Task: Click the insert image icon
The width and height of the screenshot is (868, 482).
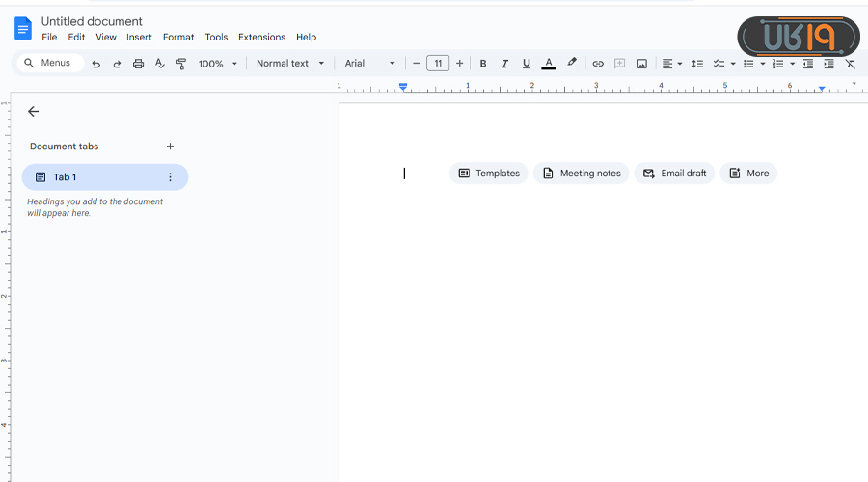Action: tap(641, 64)
